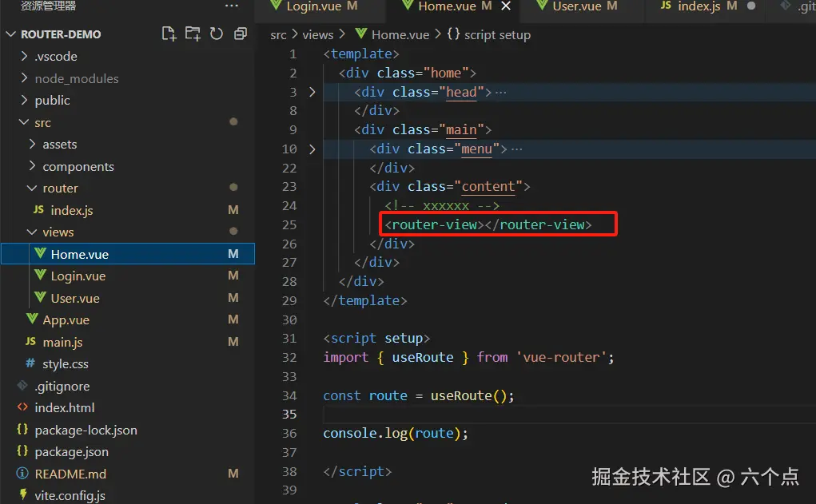Open Home.vue in the file tree

tap(128, 254)
